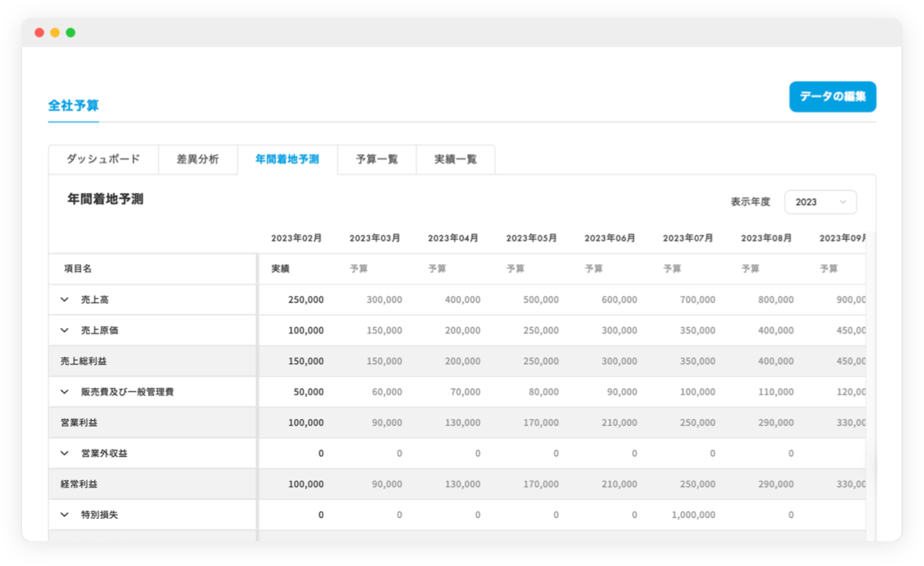924x566 pixels.
Task: Expand the 売上原価 row chevron
Action: (64, 330)
